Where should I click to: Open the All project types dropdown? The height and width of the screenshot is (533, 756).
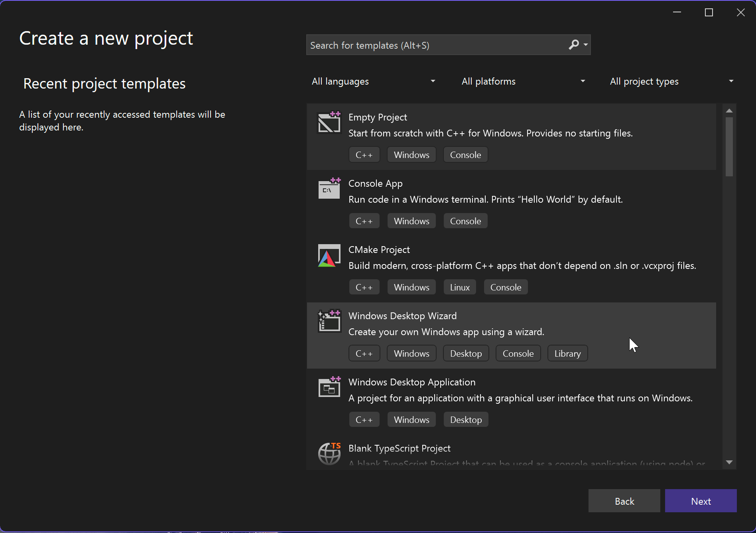tap(671, 81)
